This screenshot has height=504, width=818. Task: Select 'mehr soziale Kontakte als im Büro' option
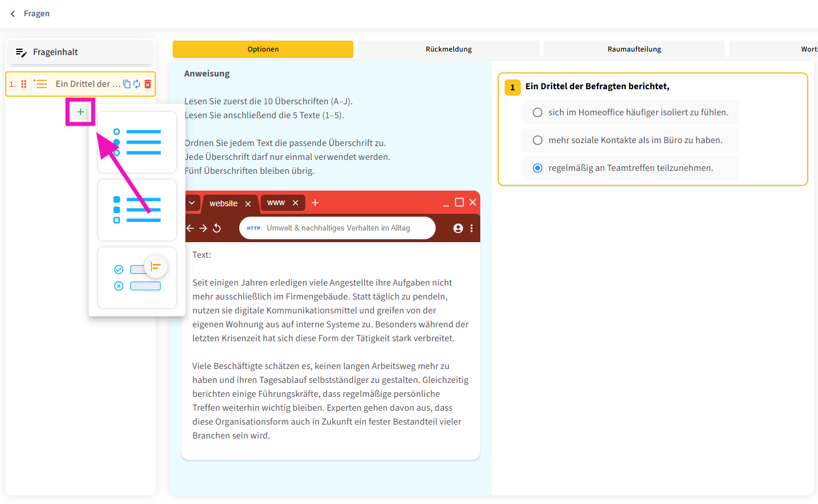(538, 140)
